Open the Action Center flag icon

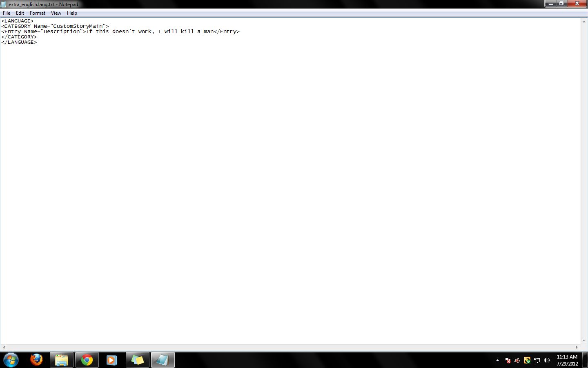(508, 360)
